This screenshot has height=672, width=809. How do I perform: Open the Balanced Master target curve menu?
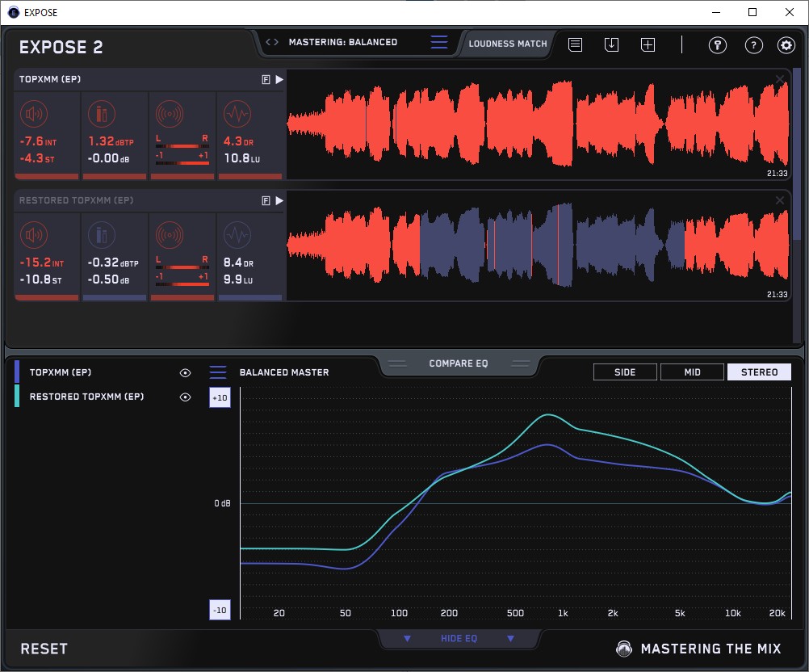218,372
